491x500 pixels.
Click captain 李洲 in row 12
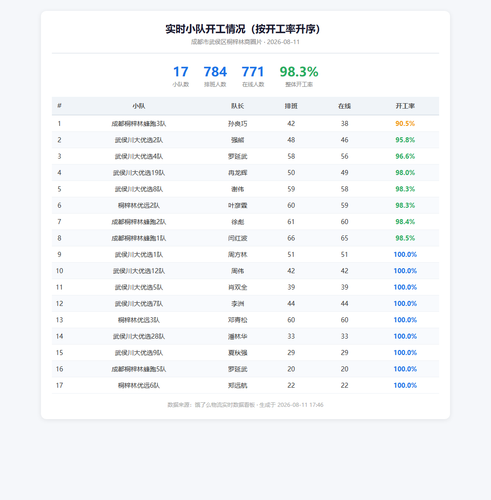238,303
